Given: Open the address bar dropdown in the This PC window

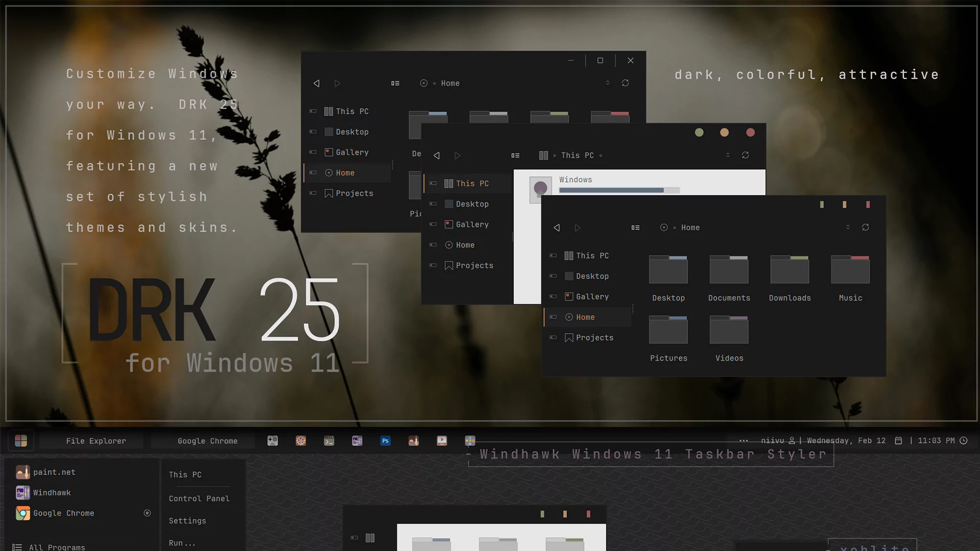Looking at the screenshot, I should pos(728,155).
